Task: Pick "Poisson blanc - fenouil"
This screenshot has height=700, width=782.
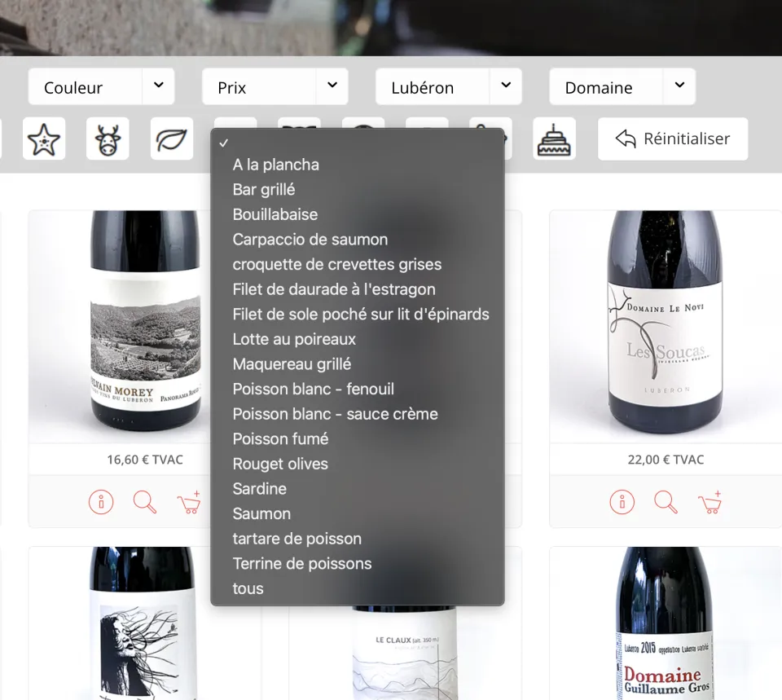Action: tap(358, 390)
